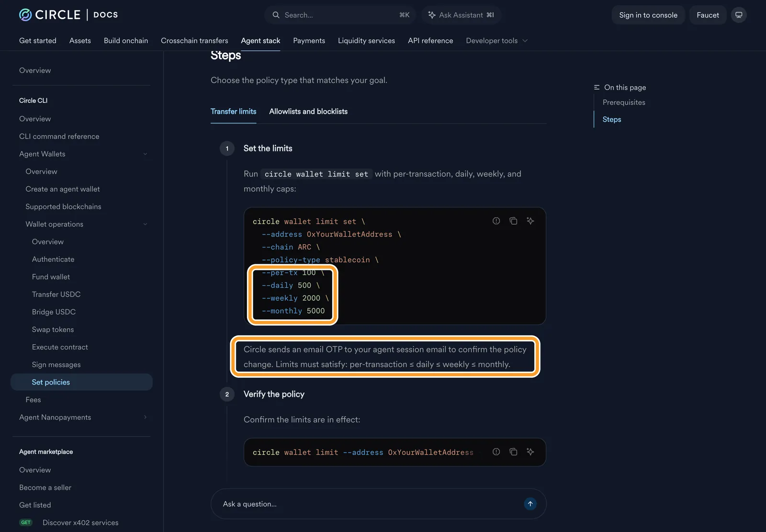The image size is (766, 532).
Task: Click the Circle CLI section heading
Action: [33, 101]
